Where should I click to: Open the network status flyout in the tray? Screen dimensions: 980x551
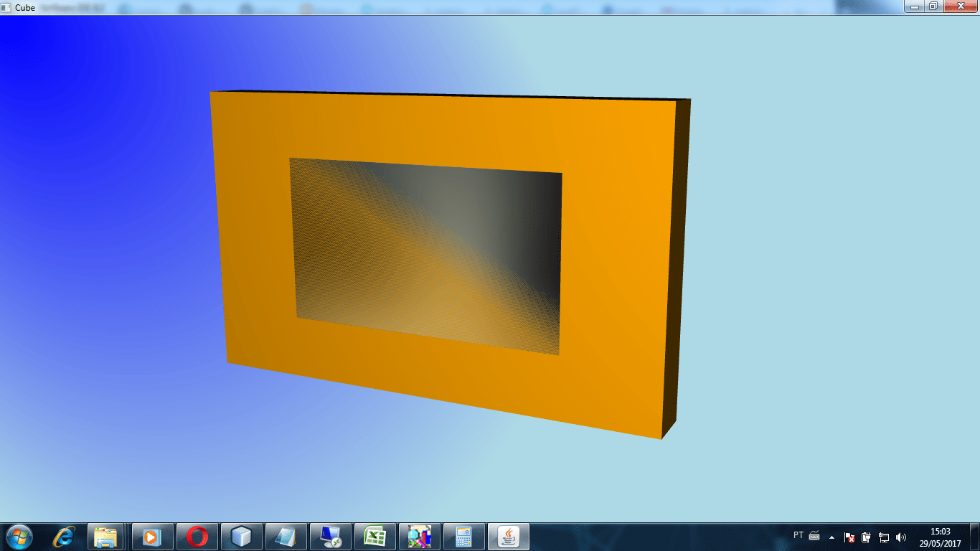tap(883, 538)
